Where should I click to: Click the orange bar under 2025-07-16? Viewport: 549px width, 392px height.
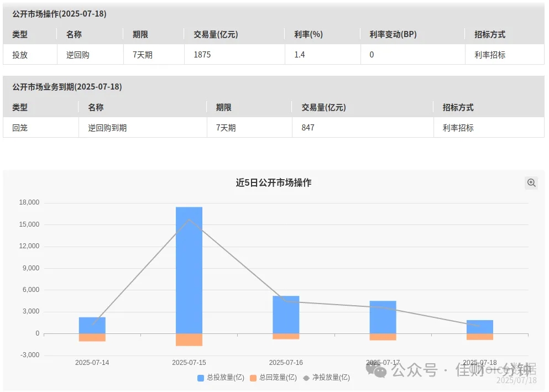(x=286, y=336)
